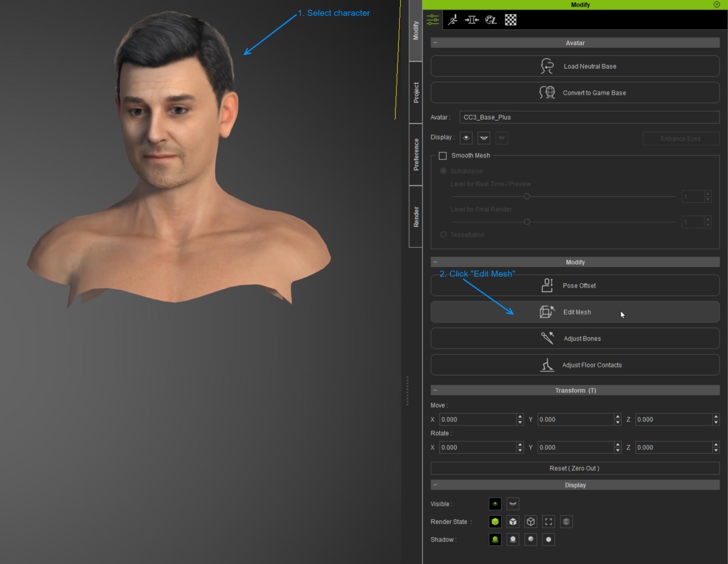Click the disabled Enhance Eyes button

click(x=681, y=139)
